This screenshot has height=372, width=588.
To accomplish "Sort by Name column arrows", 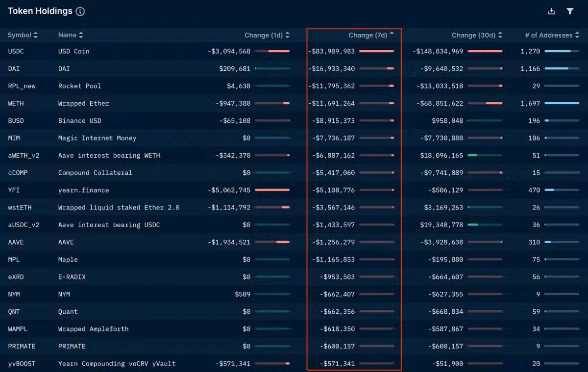I will coord(81,35).
